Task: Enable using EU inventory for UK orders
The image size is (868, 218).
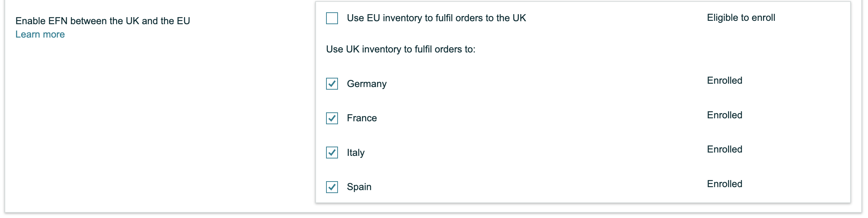Action: coord(332,18)
